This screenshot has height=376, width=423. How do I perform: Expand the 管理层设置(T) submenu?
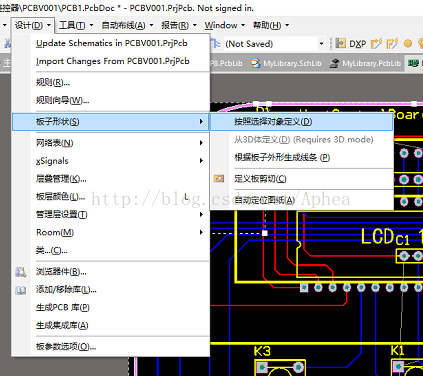click(111, 215)
